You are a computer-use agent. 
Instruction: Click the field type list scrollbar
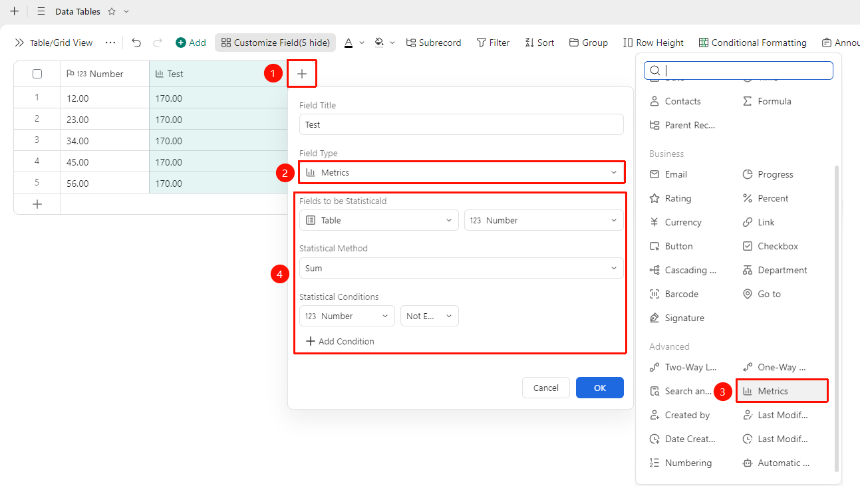click(x=837, y=318)
